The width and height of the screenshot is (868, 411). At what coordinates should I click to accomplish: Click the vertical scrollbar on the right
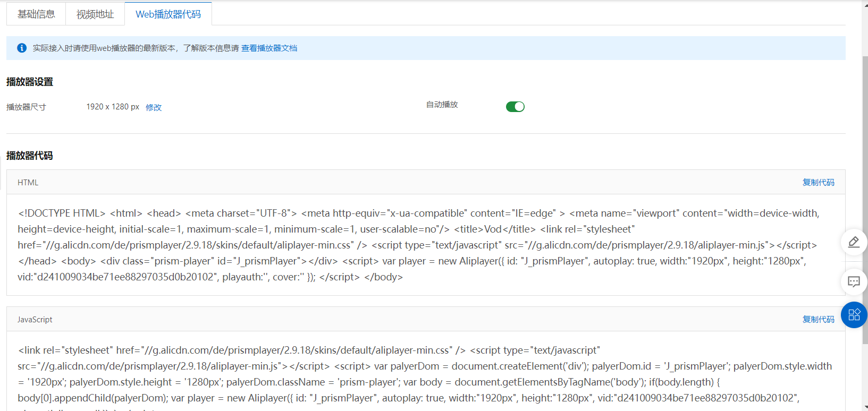865,199
